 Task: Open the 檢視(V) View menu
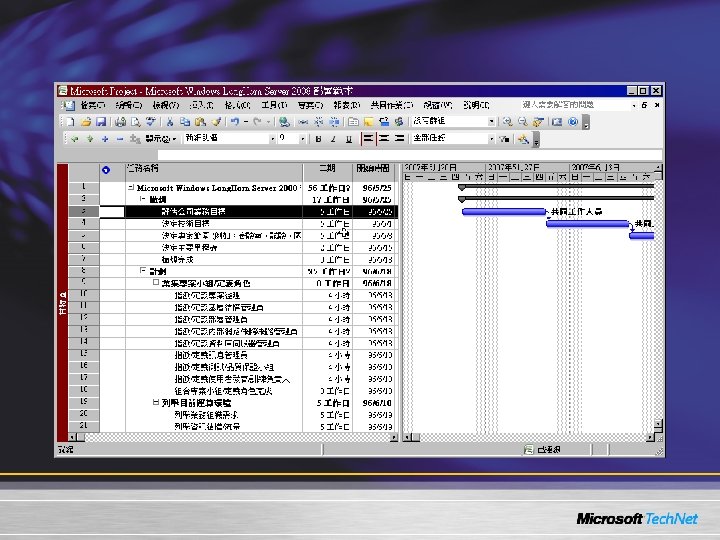click(x=165, y=105)
